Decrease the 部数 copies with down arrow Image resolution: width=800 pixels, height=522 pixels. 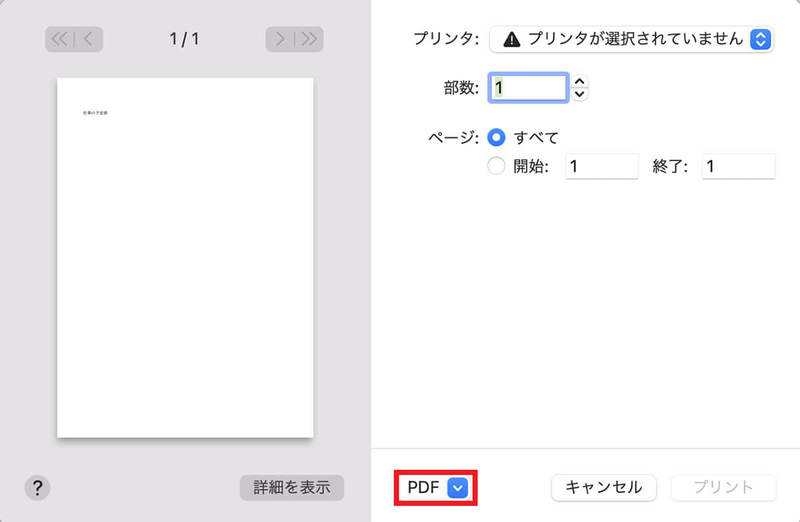[x=579, y=94]
